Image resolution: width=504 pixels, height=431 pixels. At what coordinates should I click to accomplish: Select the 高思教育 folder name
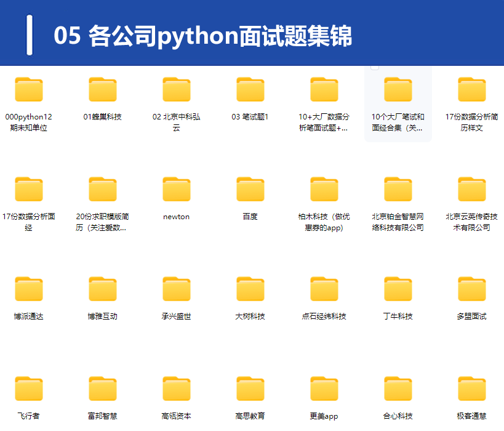click(250, 416)
